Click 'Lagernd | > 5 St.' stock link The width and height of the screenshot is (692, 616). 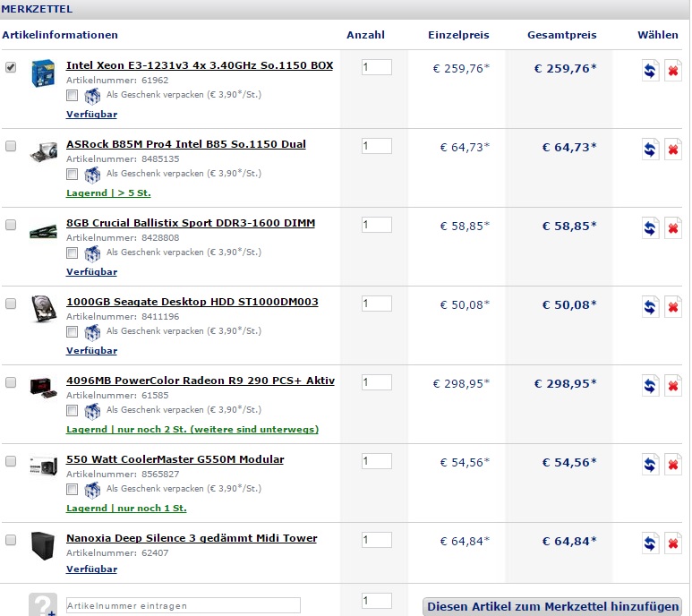point(108,192)
